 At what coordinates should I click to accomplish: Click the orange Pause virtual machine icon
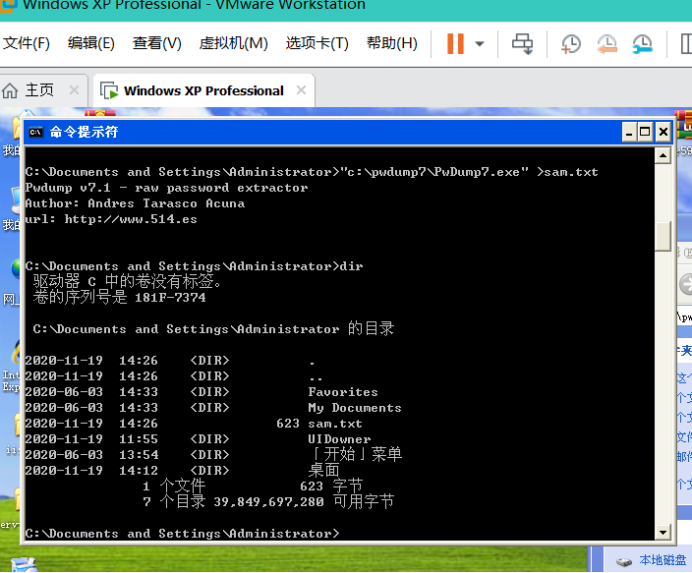(455, 44)
